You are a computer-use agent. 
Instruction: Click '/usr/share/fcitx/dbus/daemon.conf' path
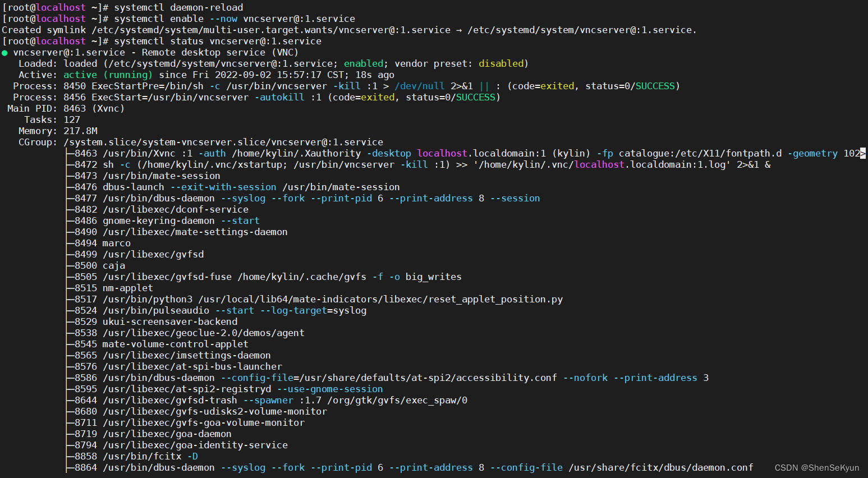pyautogui.click(x=661, y=467)
